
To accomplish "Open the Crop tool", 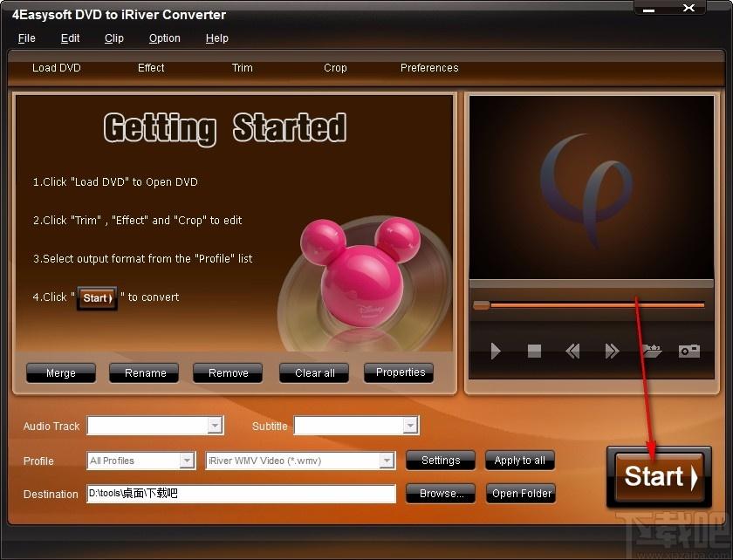I will point(335,68).
